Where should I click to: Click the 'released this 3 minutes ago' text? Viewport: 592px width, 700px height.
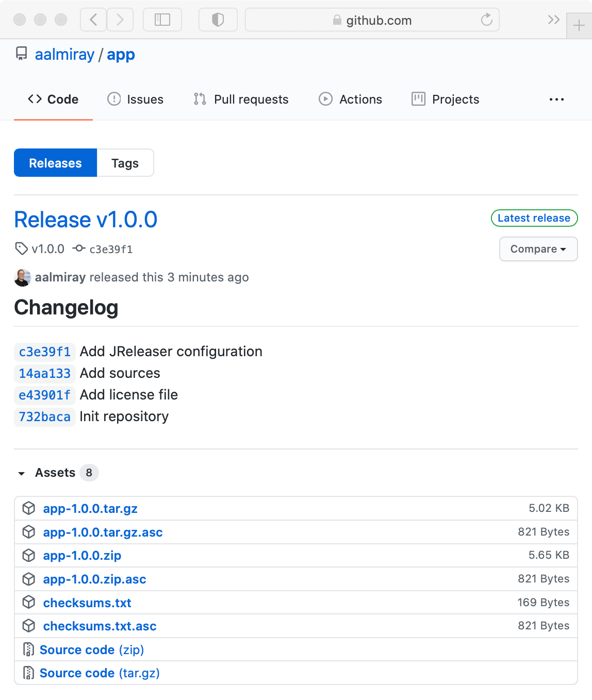pos(169,277)
